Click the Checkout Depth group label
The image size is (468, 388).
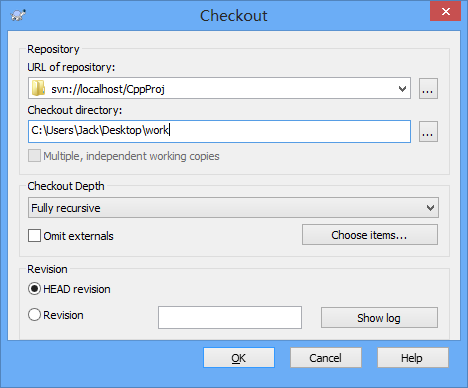(x=66, y=186)
